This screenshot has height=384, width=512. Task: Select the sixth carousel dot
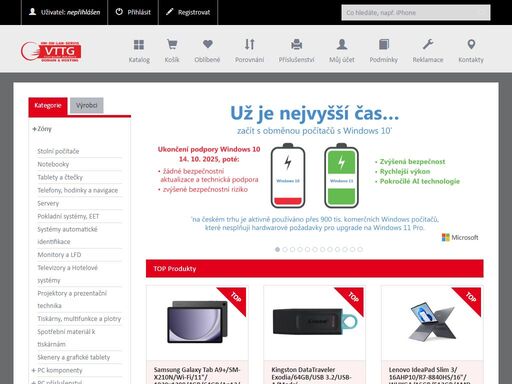pyautogui.click(x=315, y=249)
